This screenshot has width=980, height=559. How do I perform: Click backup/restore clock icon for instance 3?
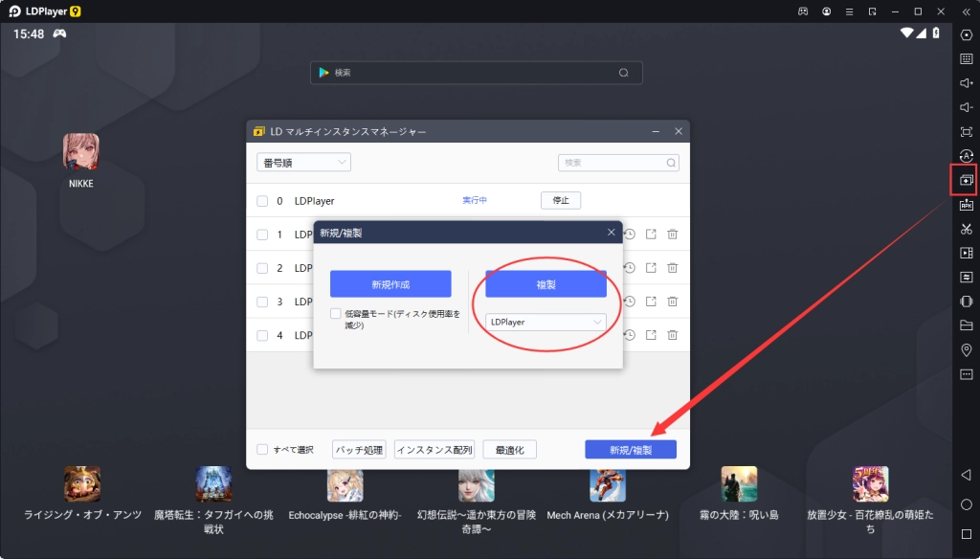tap(630, 302)
